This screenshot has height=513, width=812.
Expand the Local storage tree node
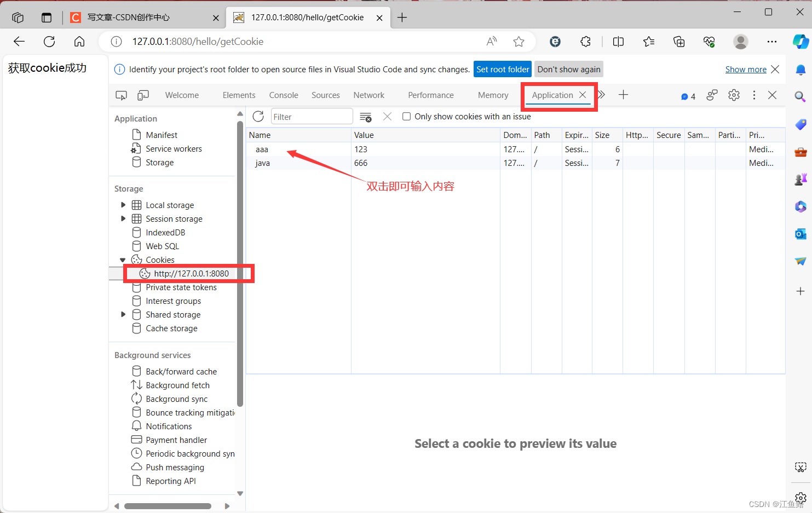tap(123, 205)
